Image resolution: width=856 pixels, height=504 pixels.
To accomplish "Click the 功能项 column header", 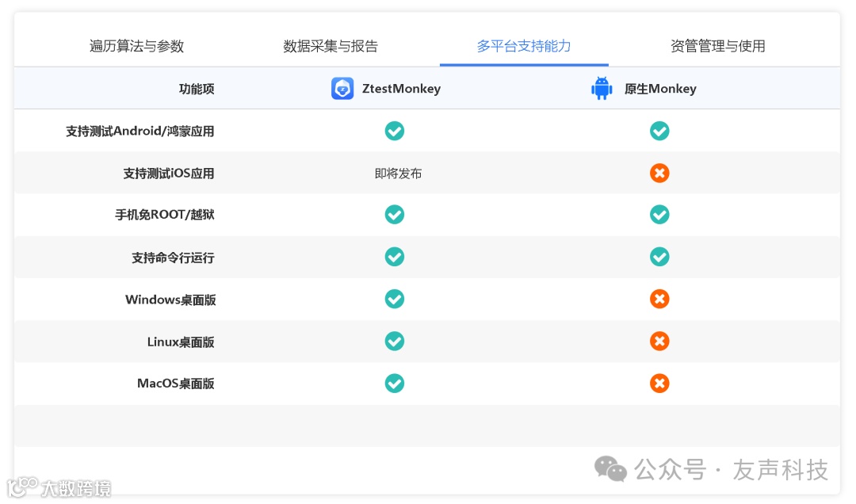I will tap(197, 89).
